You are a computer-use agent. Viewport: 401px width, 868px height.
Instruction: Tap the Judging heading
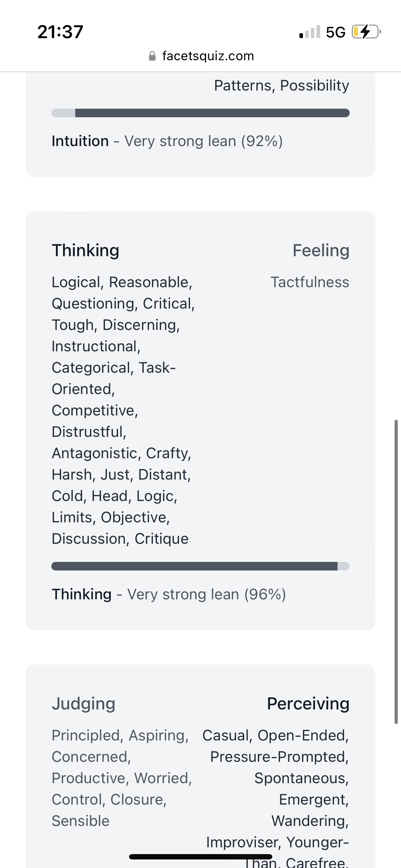point(83,703)
